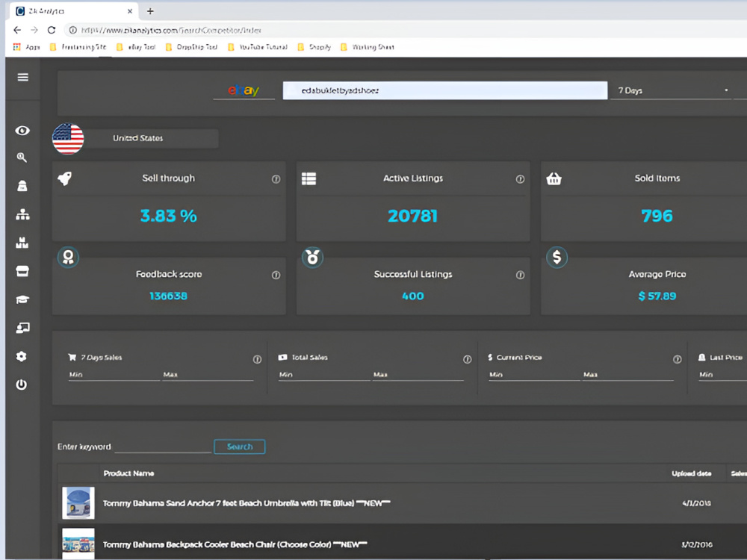The image size is (747, 560).
Task: Click the Search button
Action: [x=240, y=447]
